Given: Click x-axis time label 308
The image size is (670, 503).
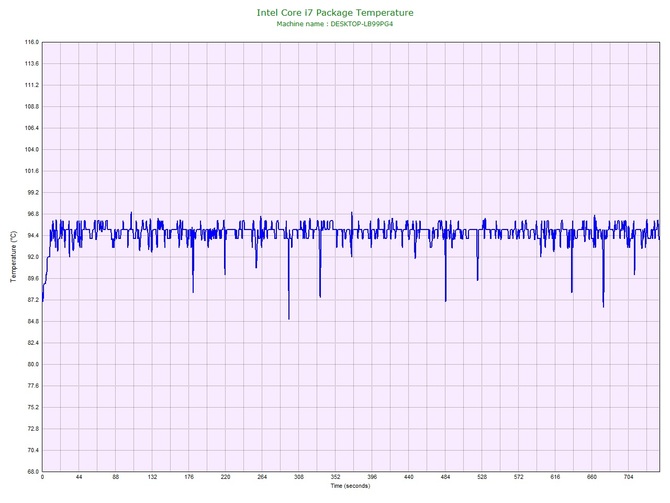Looking at the screenshot, I should (x=299, y=477).
